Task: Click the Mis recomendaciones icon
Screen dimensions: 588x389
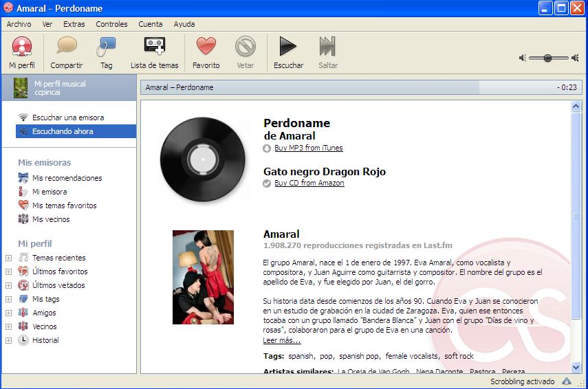Action: click(x=23, y=177)
